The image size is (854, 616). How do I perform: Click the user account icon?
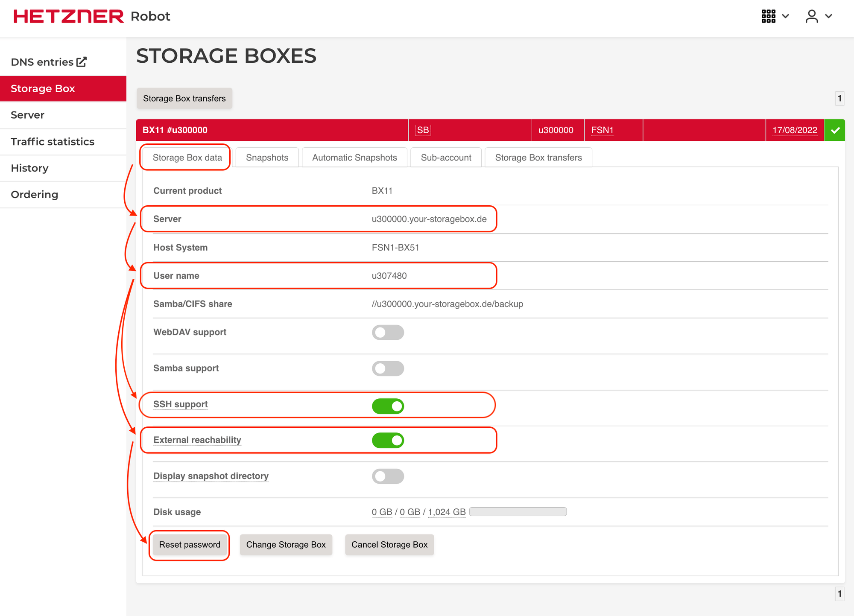click(x=811, y=16)
